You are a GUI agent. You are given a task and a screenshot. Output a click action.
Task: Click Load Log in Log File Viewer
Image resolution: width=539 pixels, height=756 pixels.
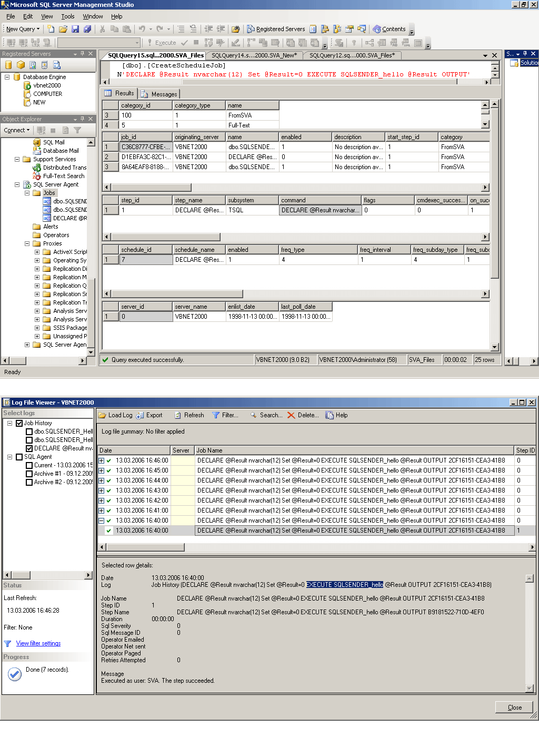coord(116,415)
